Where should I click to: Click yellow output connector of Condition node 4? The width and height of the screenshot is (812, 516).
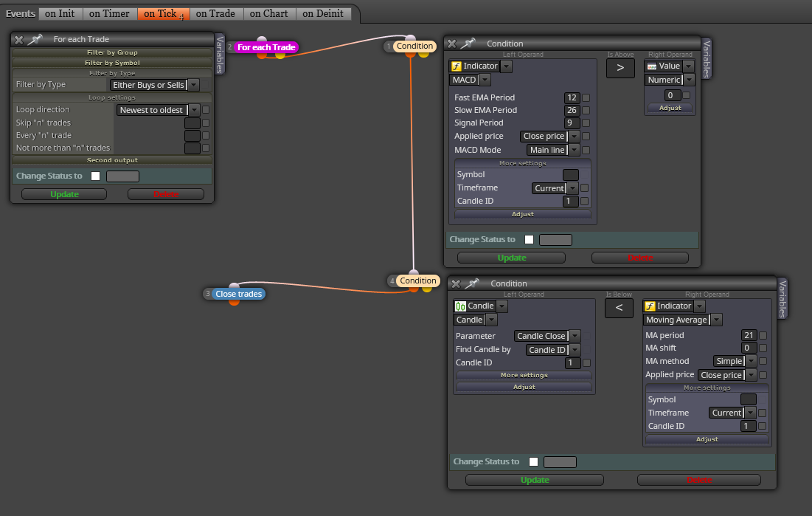coord(427,289)
